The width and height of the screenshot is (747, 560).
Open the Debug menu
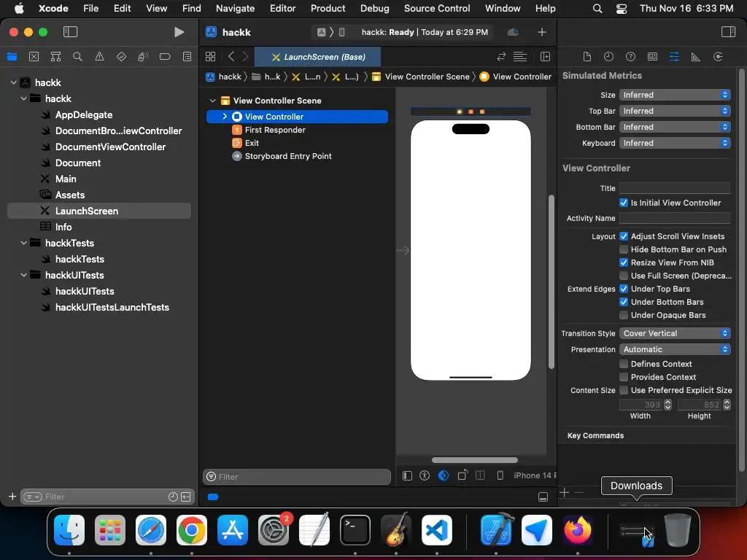(x=374, y=8)
